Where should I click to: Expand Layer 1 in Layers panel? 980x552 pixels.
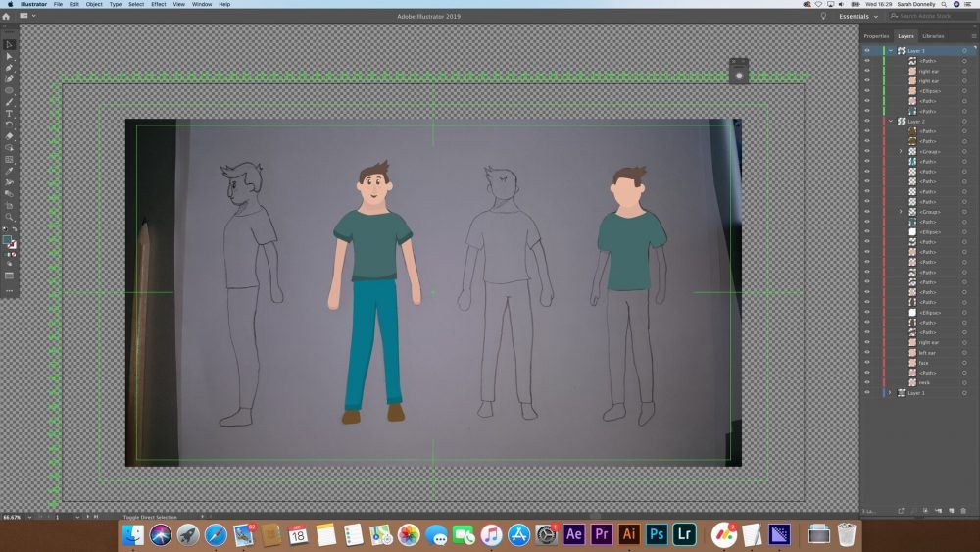tap(890, 392)
